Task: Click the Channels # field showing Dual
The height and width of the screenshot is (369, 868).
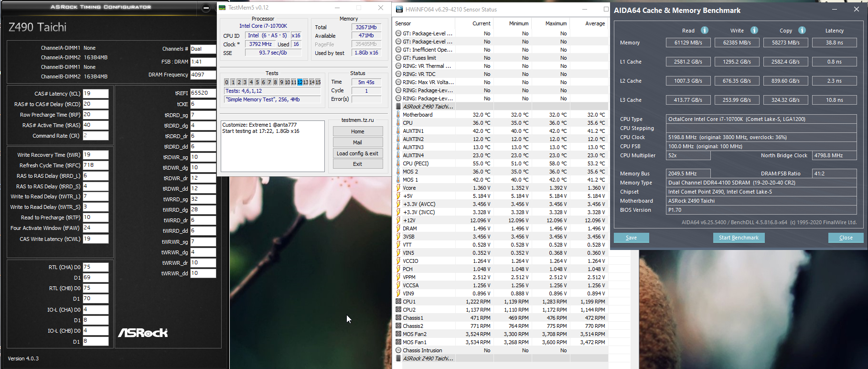Action: pos(203,49)
